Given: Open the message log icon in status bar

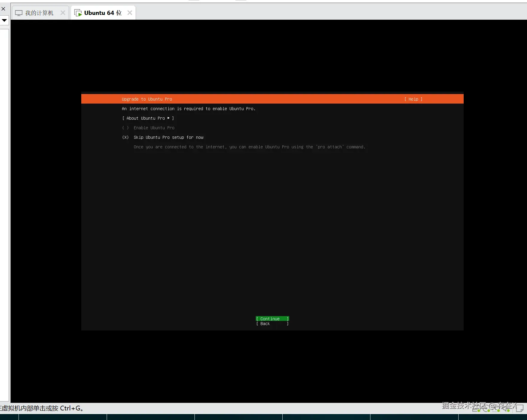Looking at the screenshot, I should click(x=520, y=408).
